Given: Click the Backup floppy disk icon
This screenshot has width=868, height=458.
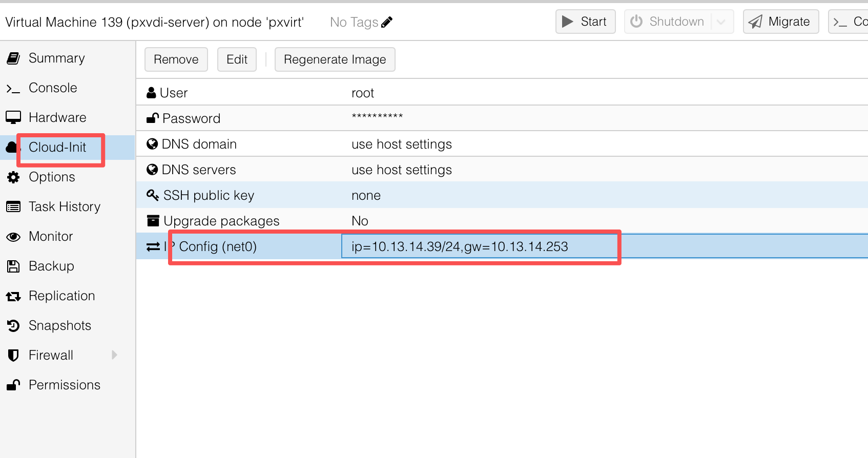Looking at the screenshot, I should (13, 266).
